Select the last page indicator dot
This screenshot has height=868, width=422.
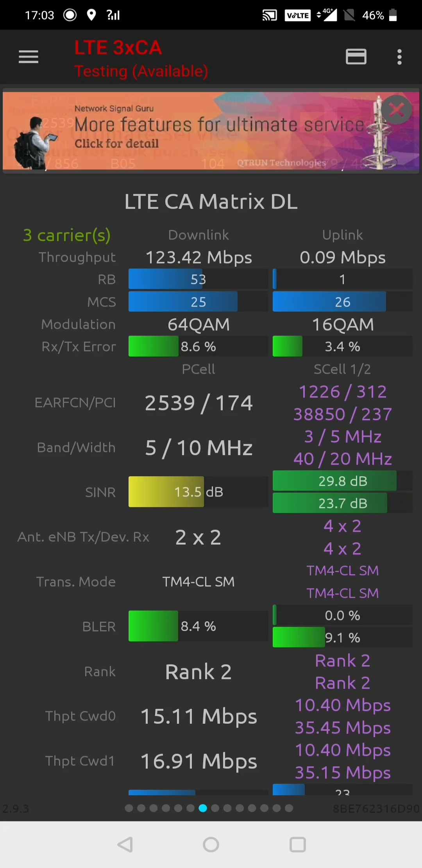tap(289, 808)
